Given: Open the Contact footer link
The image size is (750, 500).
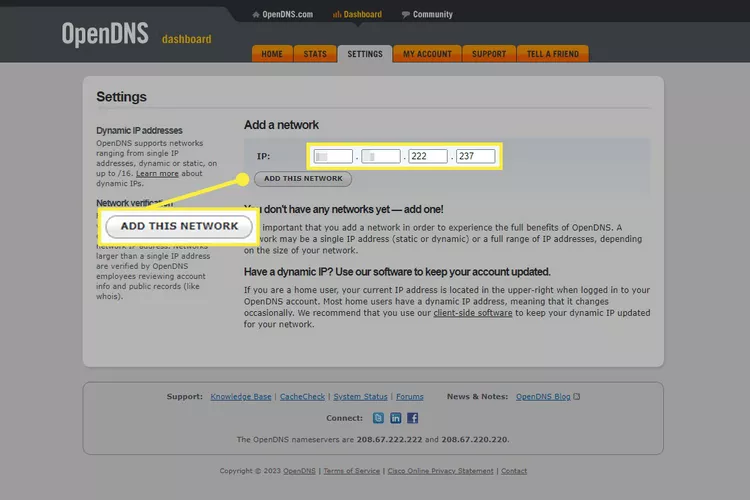Looking at the screenshot, I should click(x=514, y=471).
